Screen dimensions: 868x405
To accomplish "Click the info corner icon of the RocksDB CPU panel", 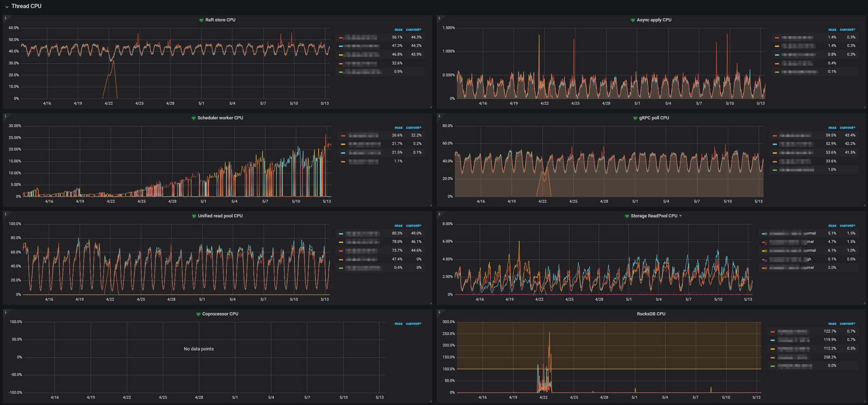I will (439, 312).
